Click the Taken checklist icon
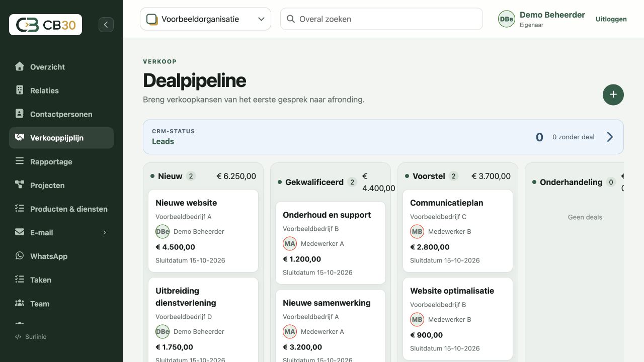 [20, 279]
